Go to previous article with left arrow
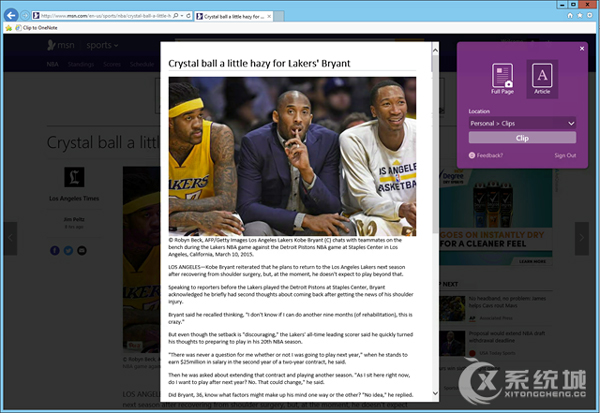The height and width of the screenshot is (413, 600). pos(10,238)
